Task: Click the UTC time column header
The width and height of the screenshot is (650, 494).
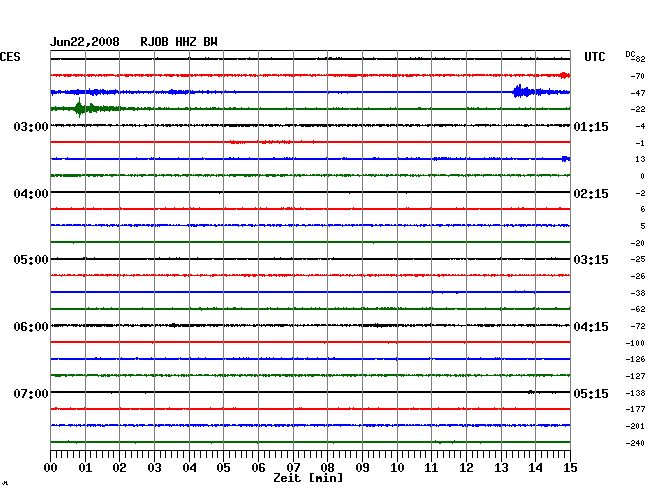Action: [x=594, y=57]
